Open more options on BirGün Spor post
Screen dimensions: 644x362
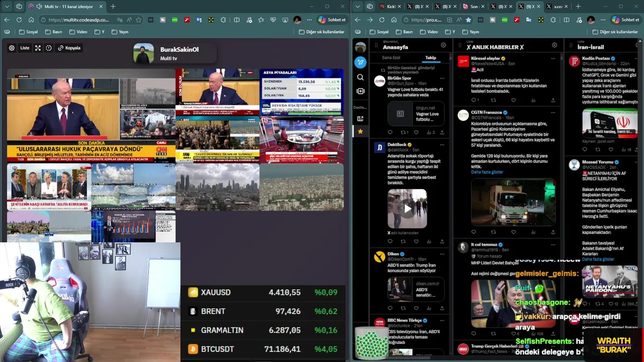(x=442, y=78)
